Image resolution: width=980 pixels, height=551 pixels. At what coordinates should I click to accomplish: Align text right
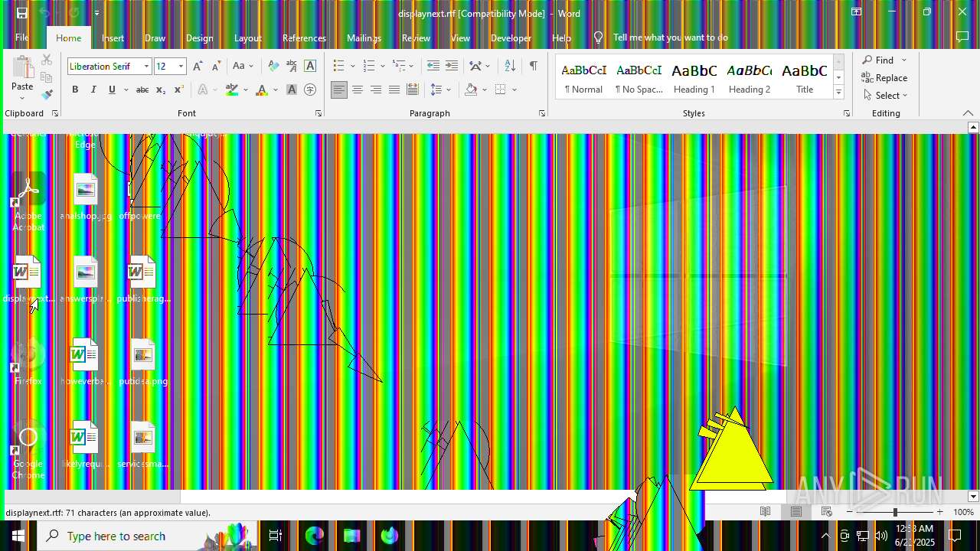376,90
